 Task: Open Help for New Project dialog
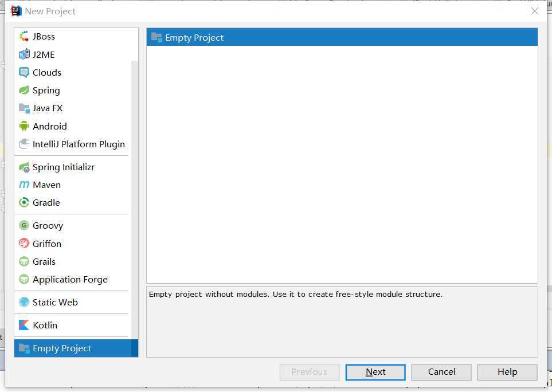coord(507,372)
